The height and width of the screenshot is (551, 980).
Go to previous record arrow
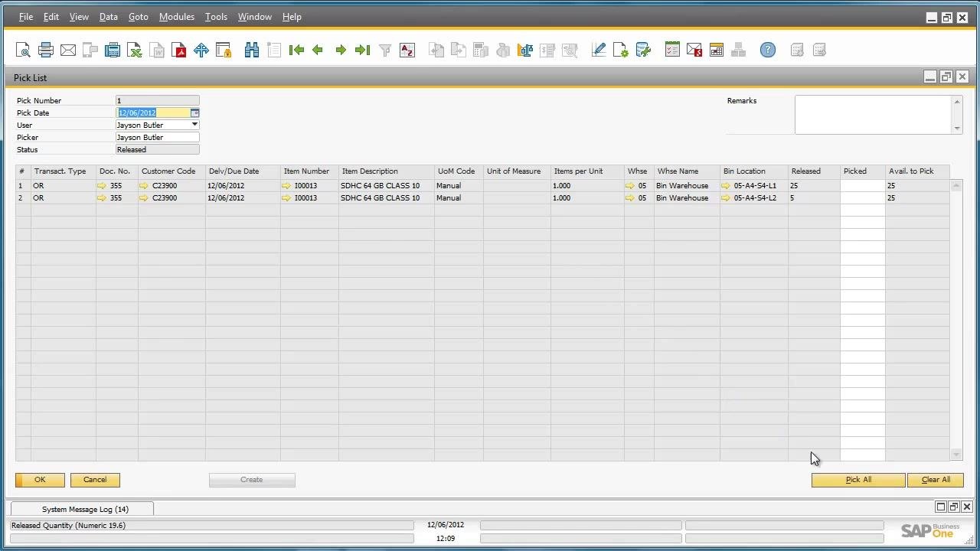tap(318, 51)
